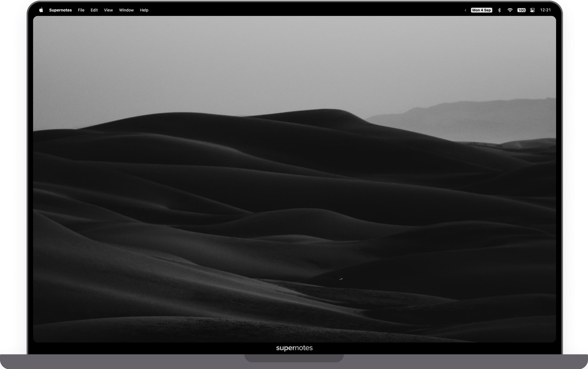
Task: Open the Window menu
Action: point(126,10)
